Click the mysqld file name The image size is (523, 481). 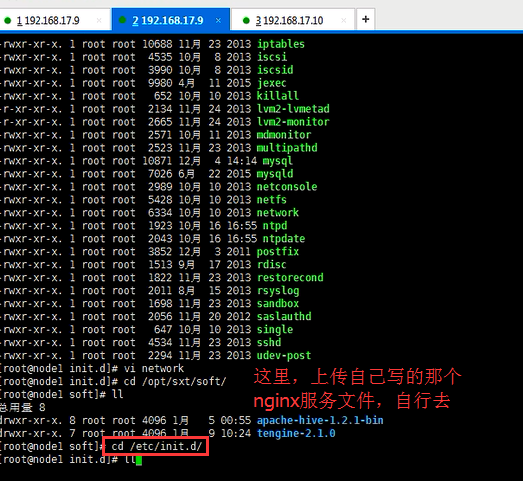(275, 174)
